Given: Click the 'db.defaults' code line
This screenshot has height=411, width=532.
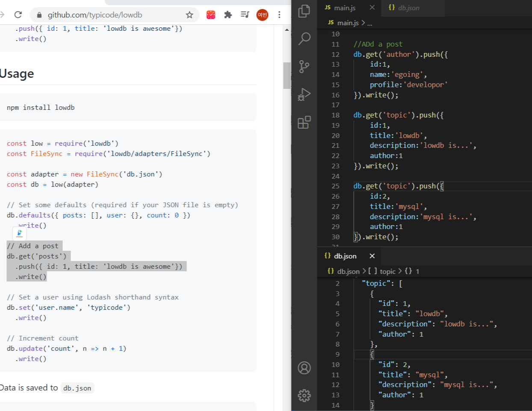Looking at the screenshot, I should click(98, 215).
